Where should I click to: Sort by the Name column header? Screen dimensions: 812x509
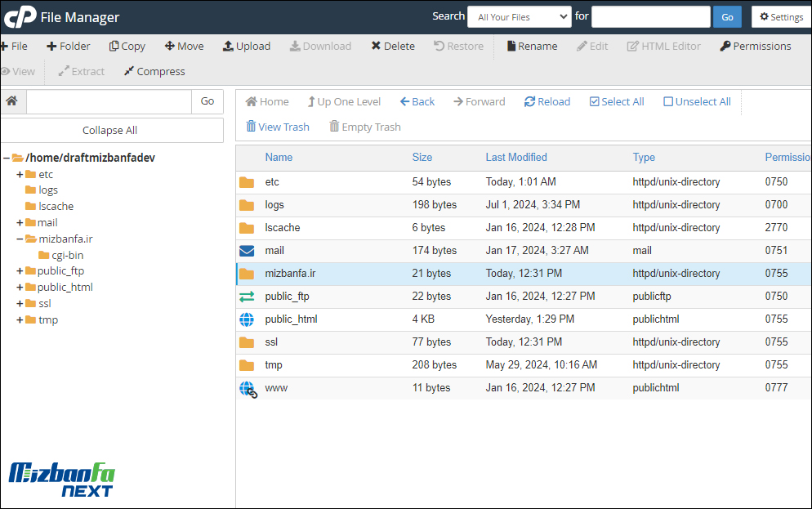coord(279,158)
